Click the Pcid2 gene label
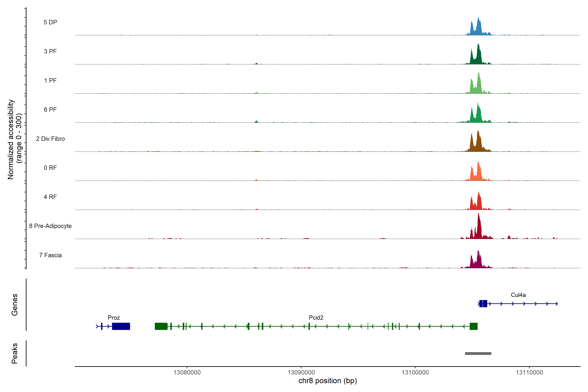 [x=316, y=318]
